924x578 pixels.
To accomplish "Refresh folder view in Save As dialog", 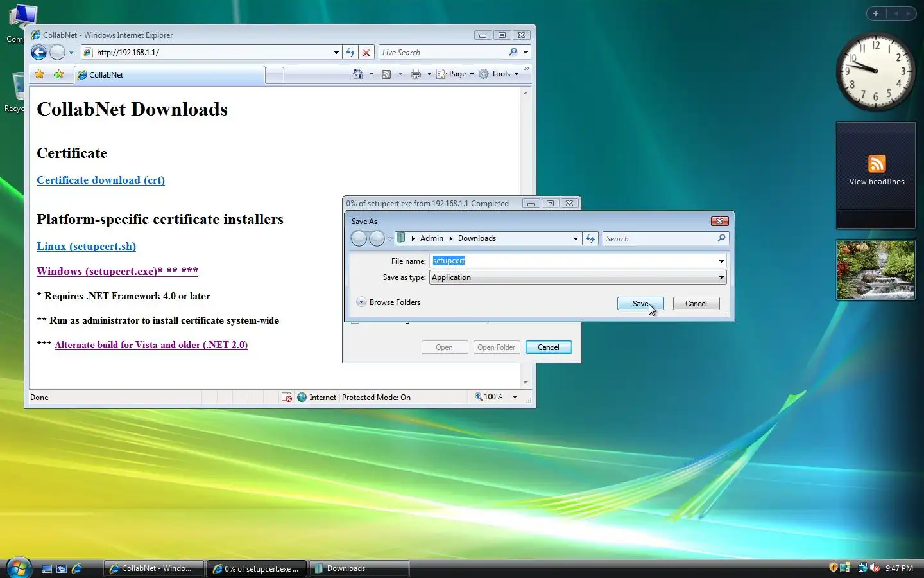I will (x=590, y=238).
